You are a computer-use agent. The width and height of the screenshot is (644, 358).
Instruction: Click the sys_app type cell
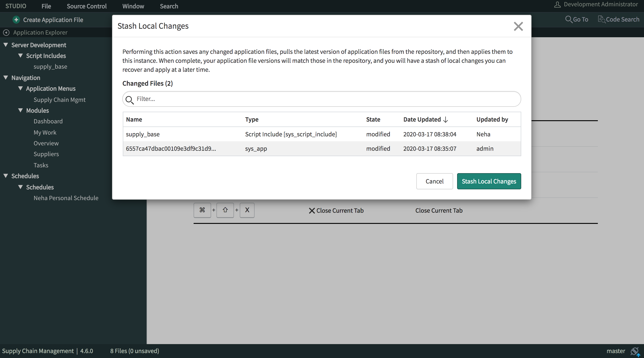pos(256,148)
